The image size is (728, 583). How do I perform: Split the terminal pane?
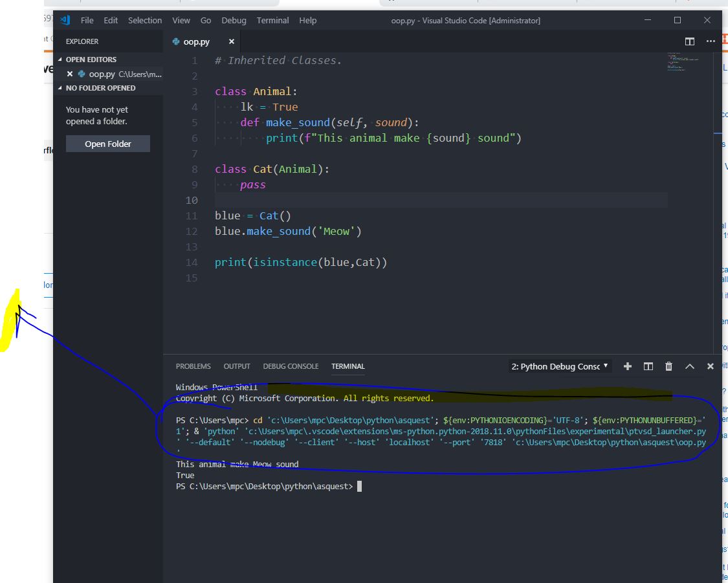(x=648, y=366)
